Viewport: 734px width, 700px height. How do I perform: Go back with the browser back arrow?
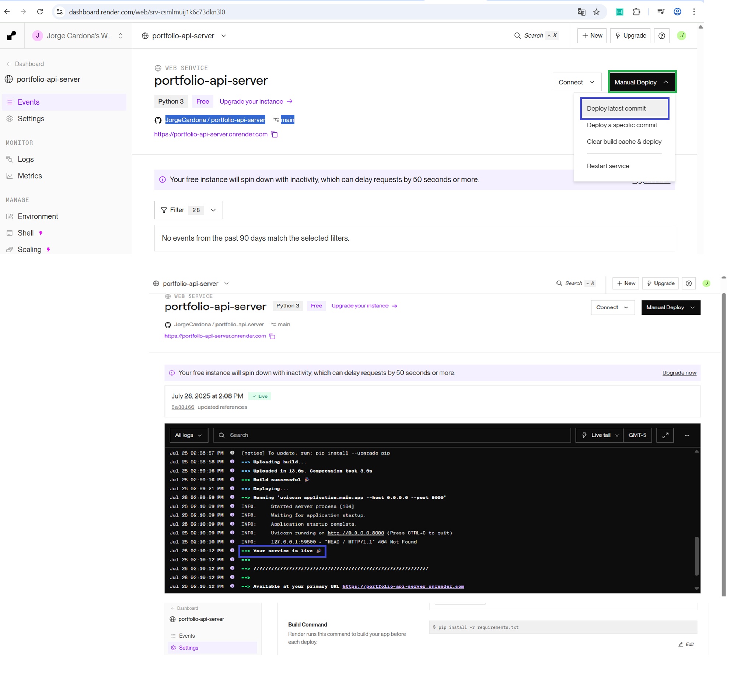(x=7, y=12)
